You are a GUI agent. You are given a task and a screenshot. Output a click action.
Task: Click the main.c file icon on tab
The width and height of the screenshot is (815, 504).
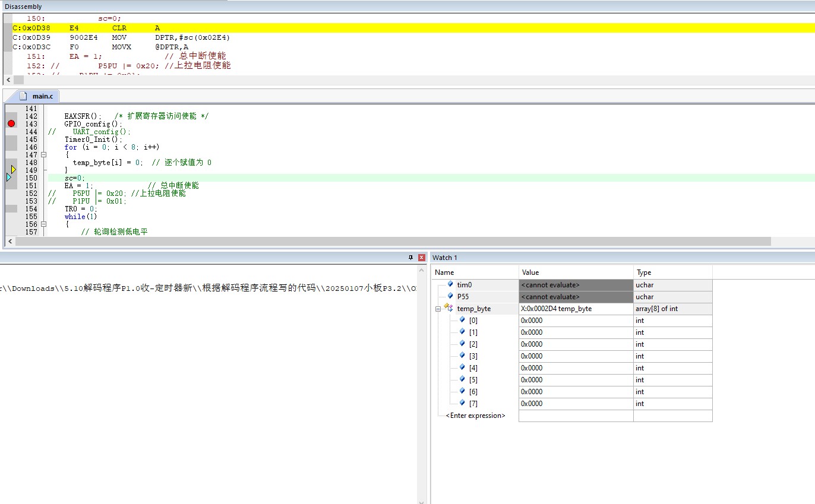pos(24,96)
